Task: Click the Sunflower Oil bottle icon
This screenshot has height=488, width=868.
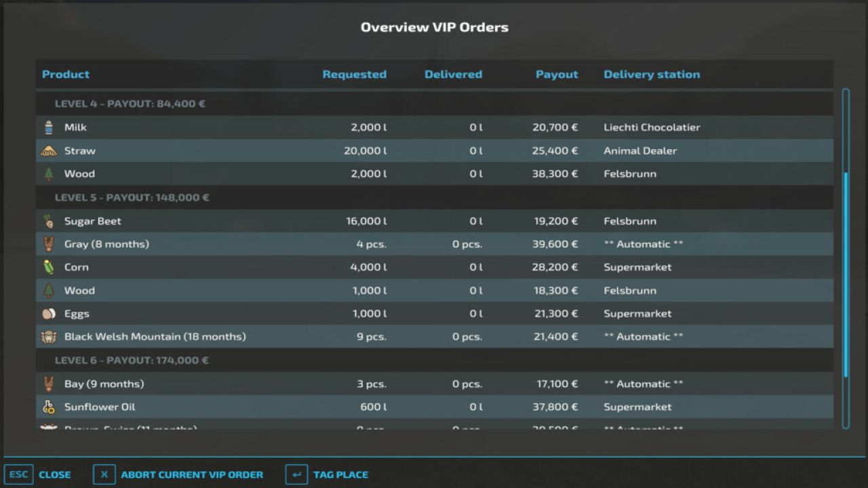Action: click(47, 406)
